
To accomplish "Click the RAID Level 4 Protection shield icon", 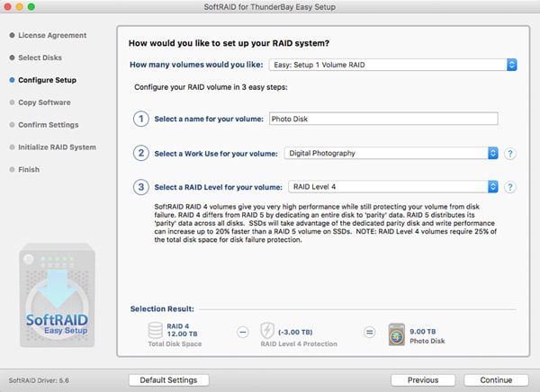I will click(266, 332).
